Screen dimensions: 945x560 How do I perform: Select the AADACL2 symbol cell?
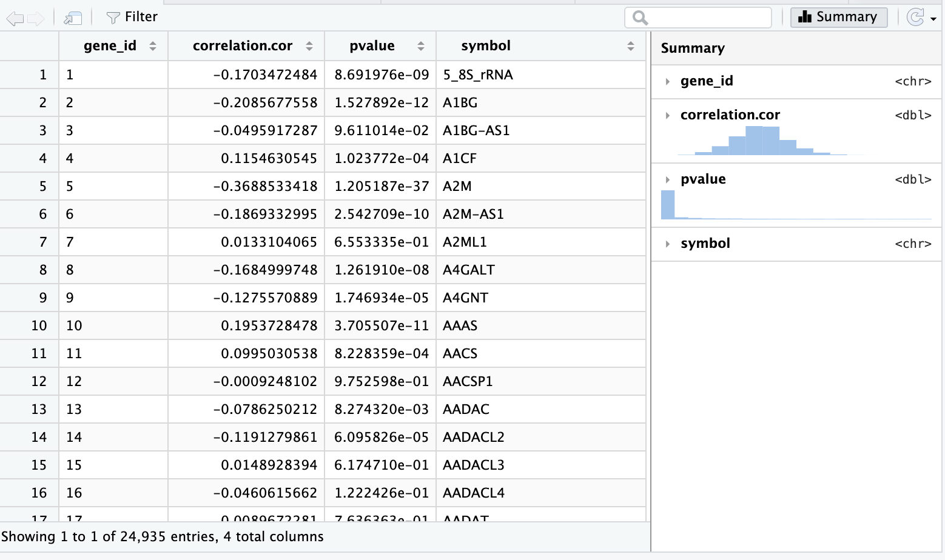pos(540,437)
